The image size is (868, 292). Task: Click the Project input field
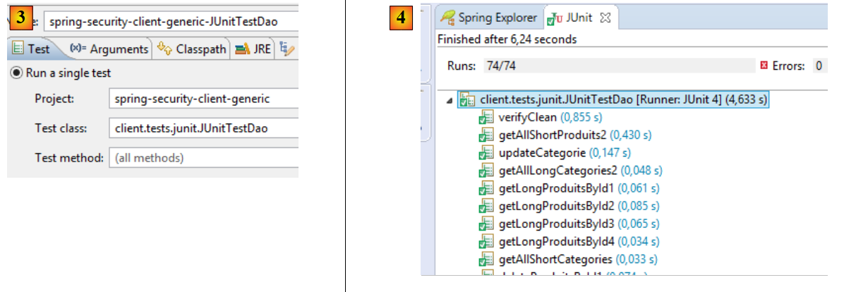click(203, 99)
